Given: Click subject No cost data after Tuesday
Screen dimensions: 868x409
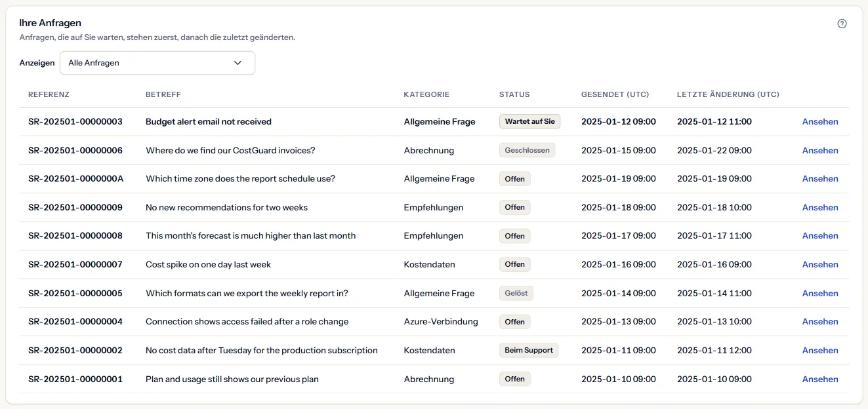Looking at the screenshot, I should tap(262, 350).
